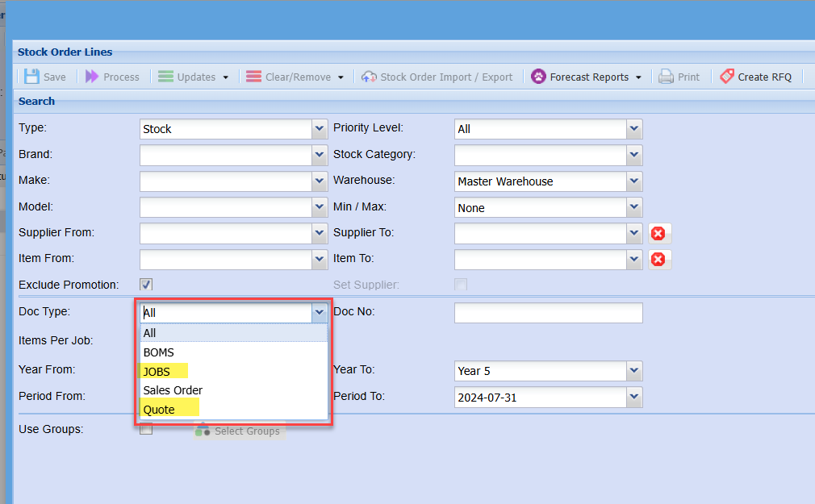
Task: Click the Create RFQ button label
Action: [x=765, y=77]
